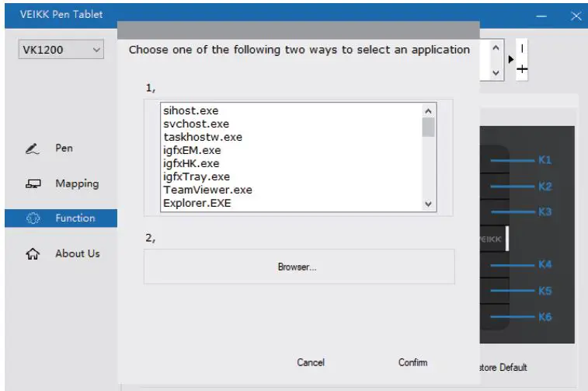588x391 pixels.
Task: Minimize the VEIKK Pen Tablet window
Action: tap(541, 16)
